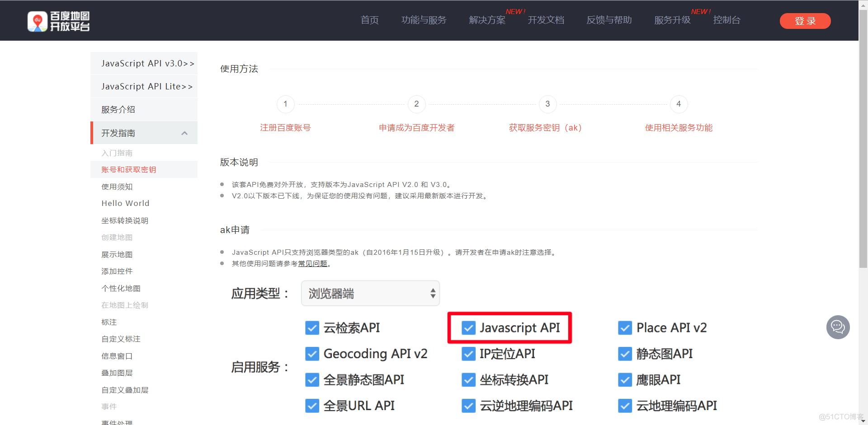
Task: Click the 版本说明 section heading
Action: click(x=239, y=162)
